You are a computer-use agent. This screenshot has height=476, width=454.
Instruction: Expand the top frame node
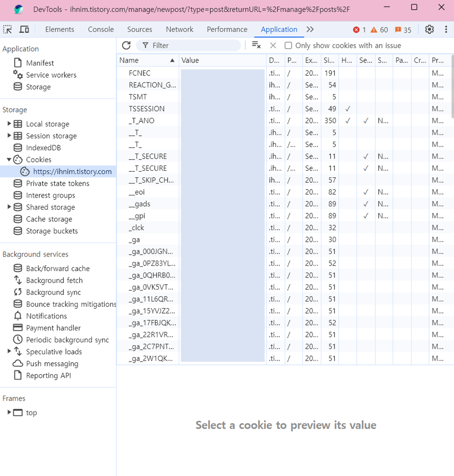(9, 412)
